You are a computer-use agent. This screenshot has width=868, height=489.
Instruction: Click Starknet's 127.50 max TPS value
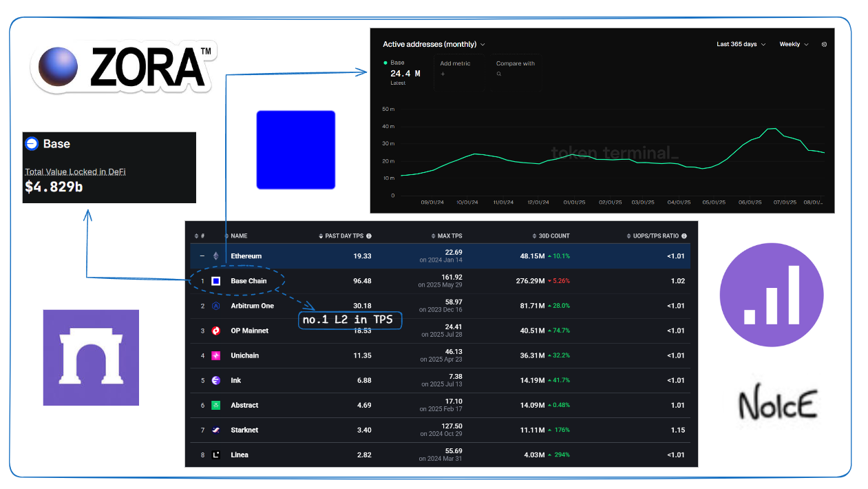click(x=450, y=426)
